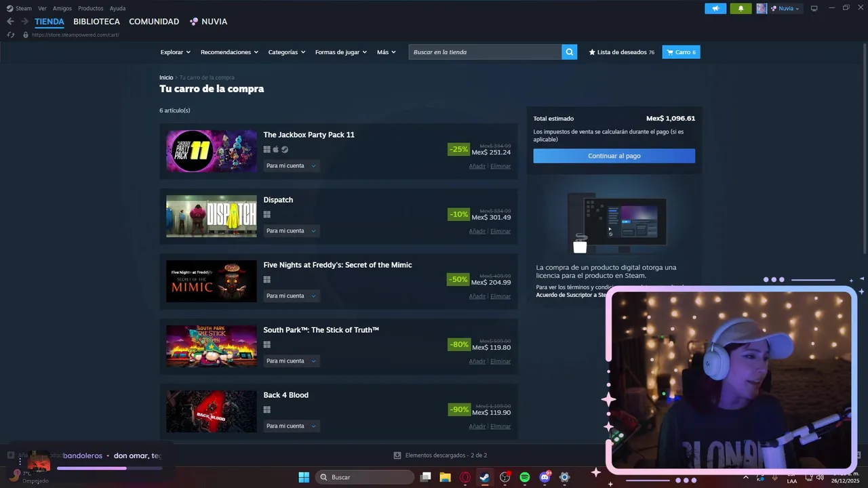Go forward with the right arrow
The image size is (868, 488).
click(x=25, y=22)
